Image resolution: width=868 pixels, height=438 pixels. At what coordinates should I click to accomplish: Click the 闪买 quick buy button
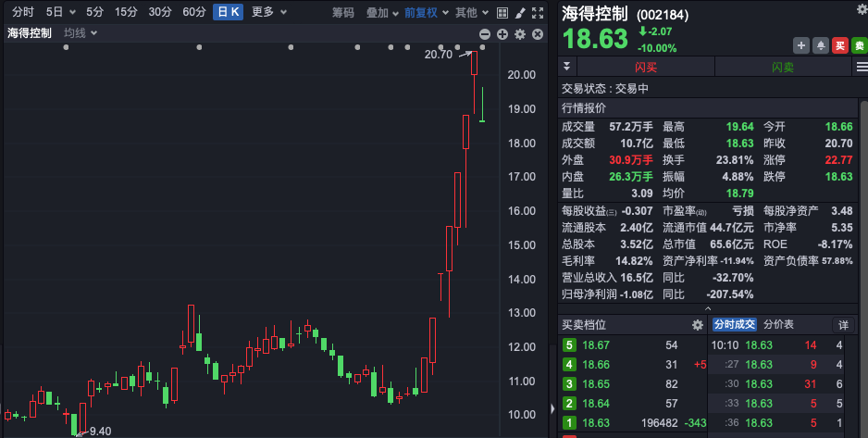646,68
